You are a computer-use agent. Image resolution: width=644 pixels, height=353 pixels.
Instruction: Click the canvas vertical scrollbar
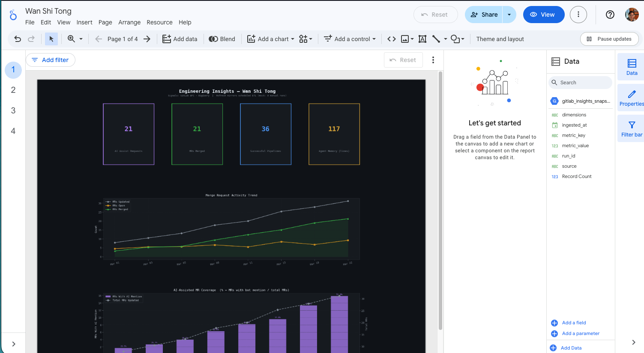click(440, 200)
